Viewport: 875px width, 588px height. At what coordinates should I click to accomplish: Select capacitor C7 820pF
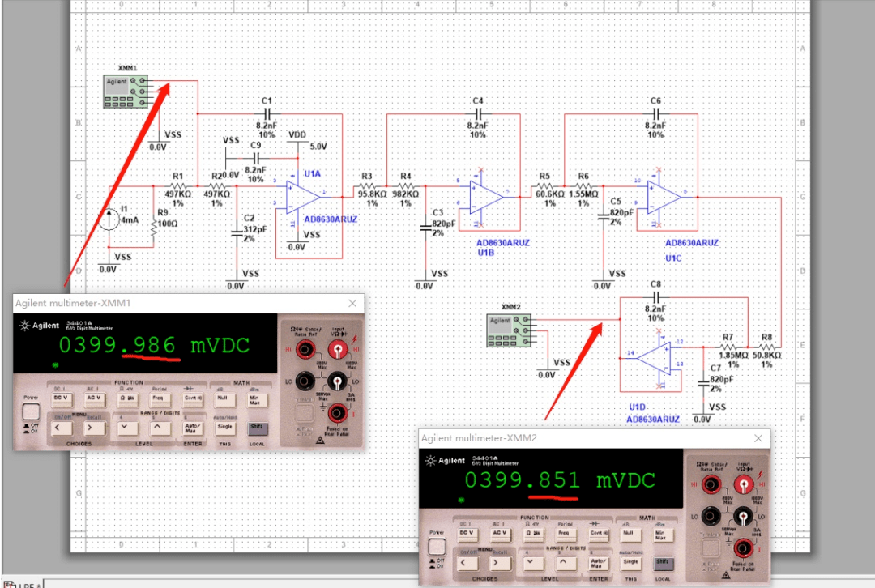pyautogui.click(x=703, y=382)
